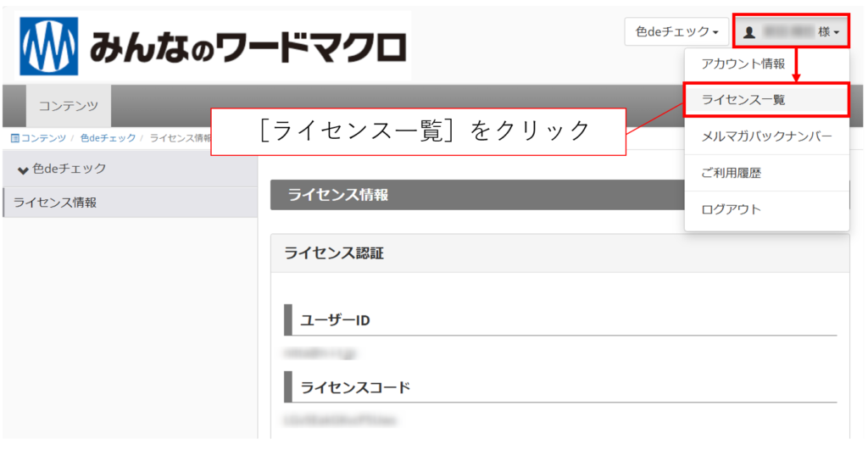Click the みんなのワードマクロ site title
The width and height of the screenshot is (868, 450).
pos(246,45)
